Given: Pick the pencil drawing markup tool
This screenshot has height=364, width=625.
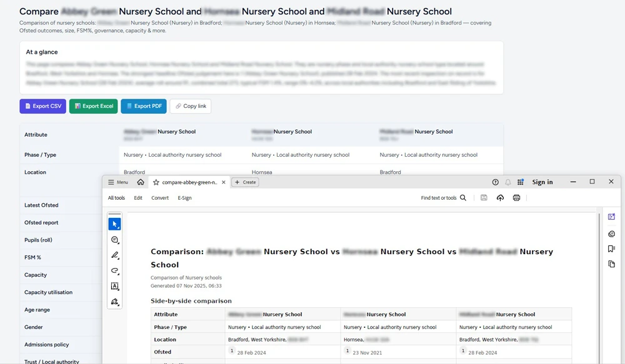Looking at the screenshot, I should pyautogui.click(x=114, y=255).
